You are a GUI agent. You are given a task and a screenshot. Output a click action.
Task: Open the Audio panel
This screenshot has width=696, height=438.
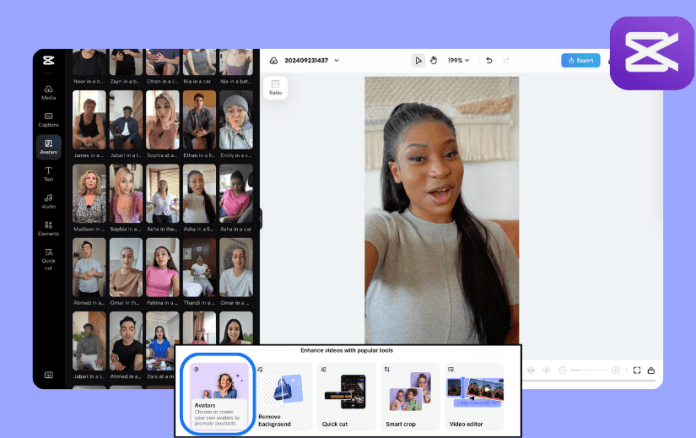click(48, 201)
